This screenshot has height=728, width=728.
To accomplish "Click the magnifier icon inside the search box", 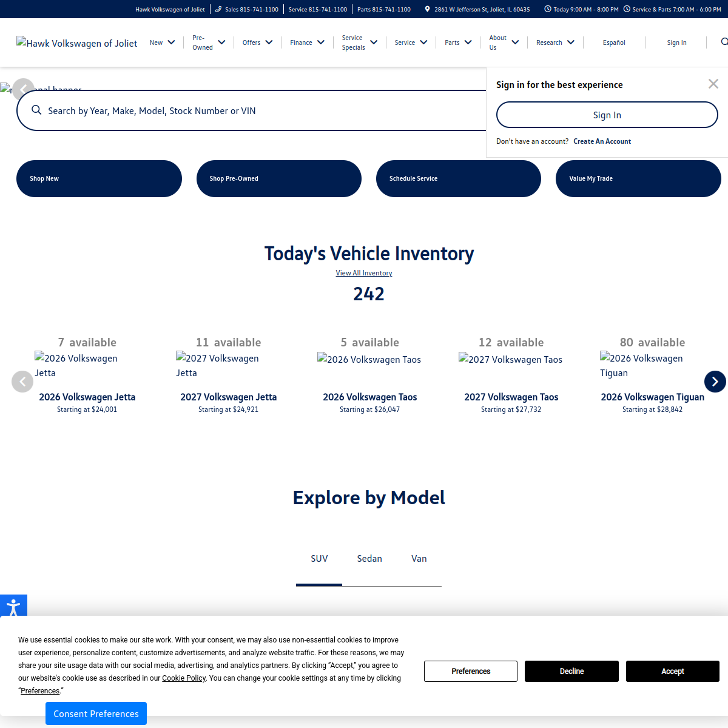I will click(x=36, y=110).
